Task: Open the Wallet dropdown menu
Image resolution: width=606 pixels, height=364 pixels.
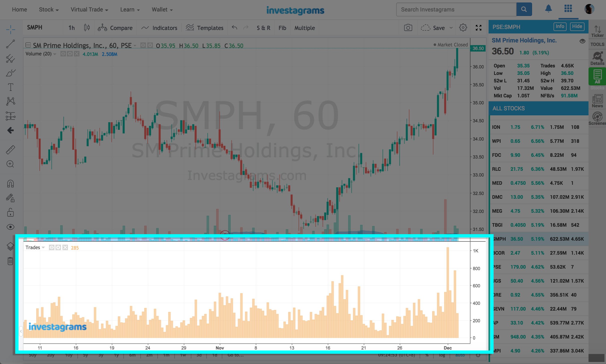Action: coord(162,9)
